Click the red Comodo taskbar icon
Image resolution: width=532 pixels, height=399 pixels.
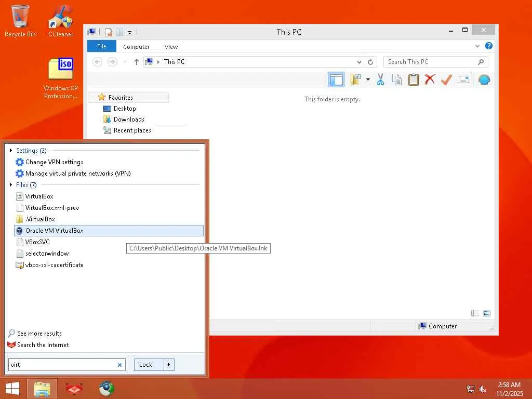pyautogui.click(x=74, y=389)
